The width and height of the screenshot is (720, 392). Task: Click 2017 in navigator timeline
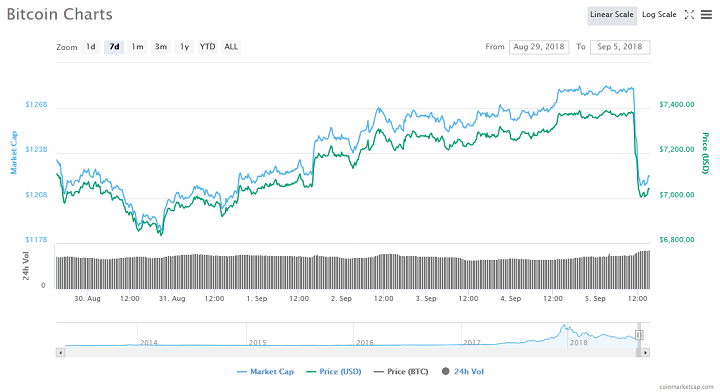click(472, 343)
